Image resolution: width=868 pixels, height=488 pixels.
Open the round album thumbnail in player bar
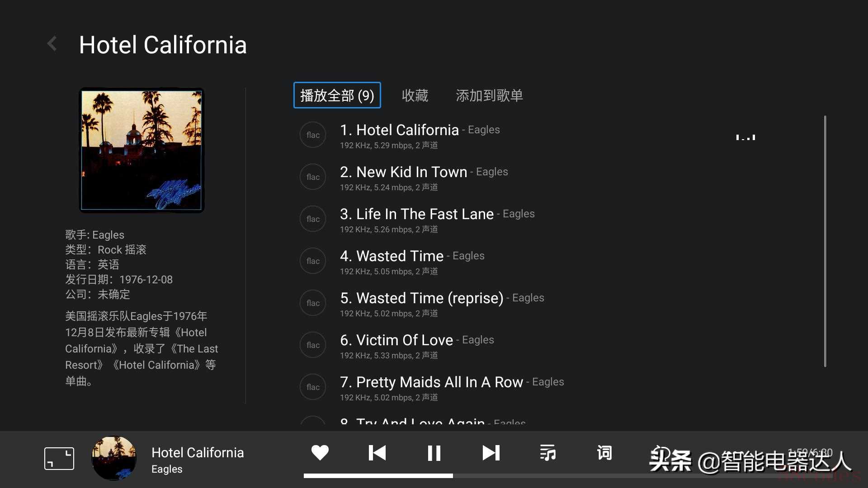tap(114, 458)
